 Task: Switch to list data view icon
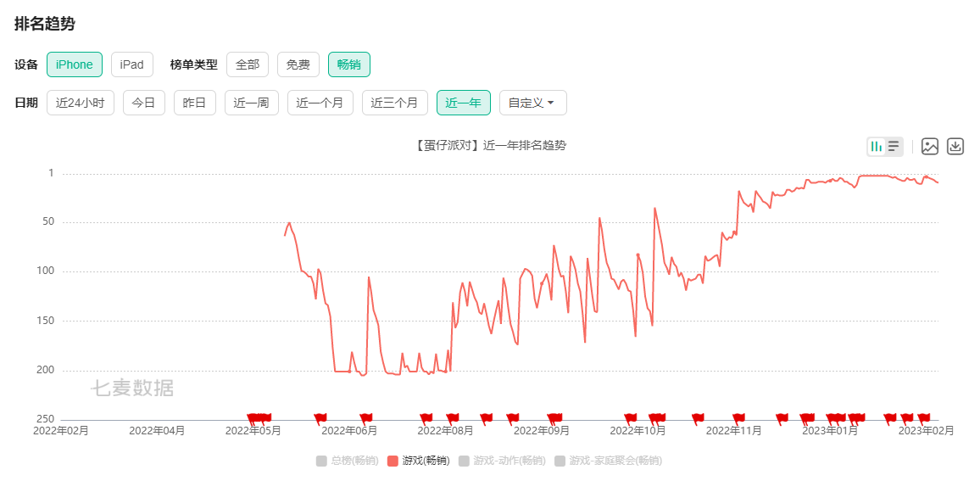(894, 147)
